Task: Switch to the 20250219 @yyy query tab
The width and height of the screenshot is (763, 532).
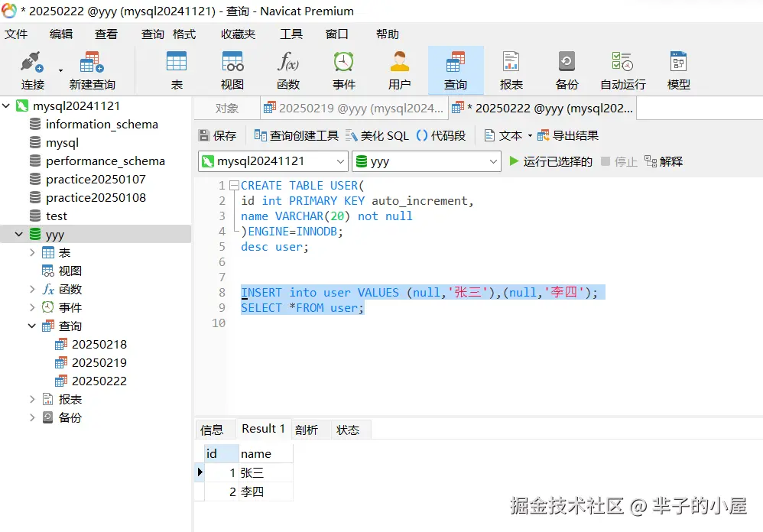Action: tap(354, 108)
